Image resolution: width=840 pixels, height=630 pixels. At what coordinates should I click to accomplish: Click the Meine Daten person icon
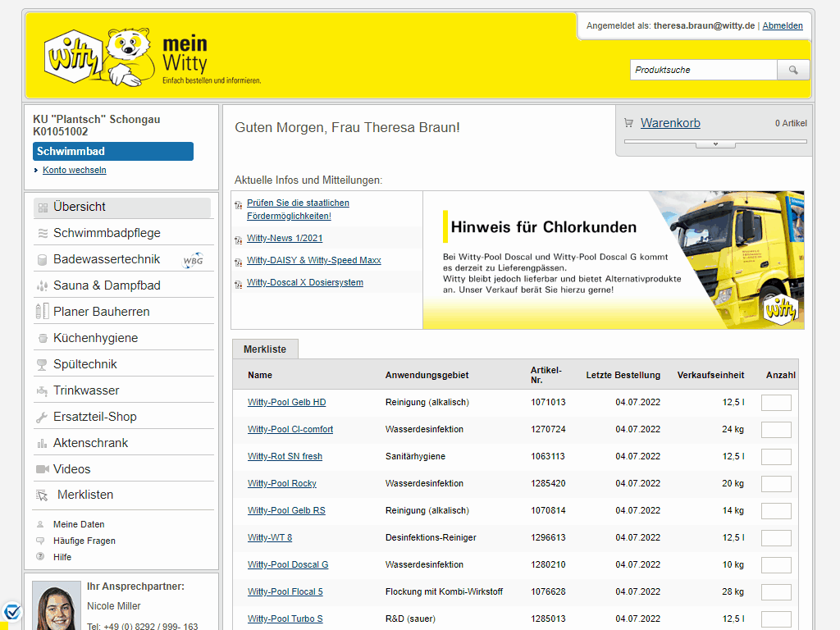[40, 524]
